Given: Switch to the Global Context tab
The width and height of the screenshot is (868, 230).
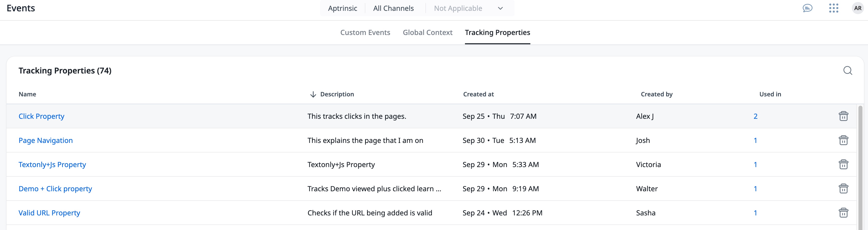Looking at the screenshot, I should click(x=427, y=32).
